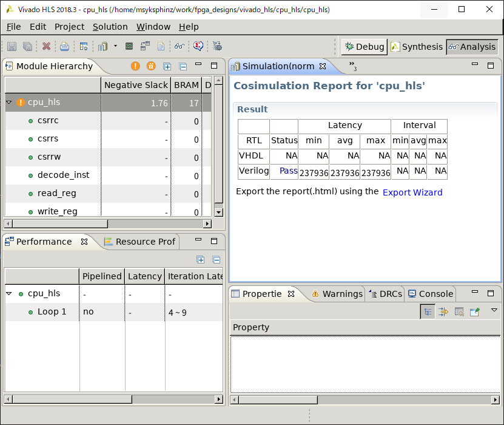Screen dimensions: 504x425
Task: Switch to the Debug perspective
Action: [x=365, y=47]
